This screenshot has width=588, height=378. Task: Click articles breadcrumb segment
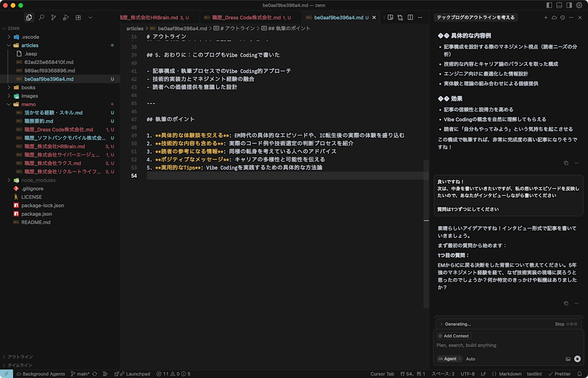point(135,28)
